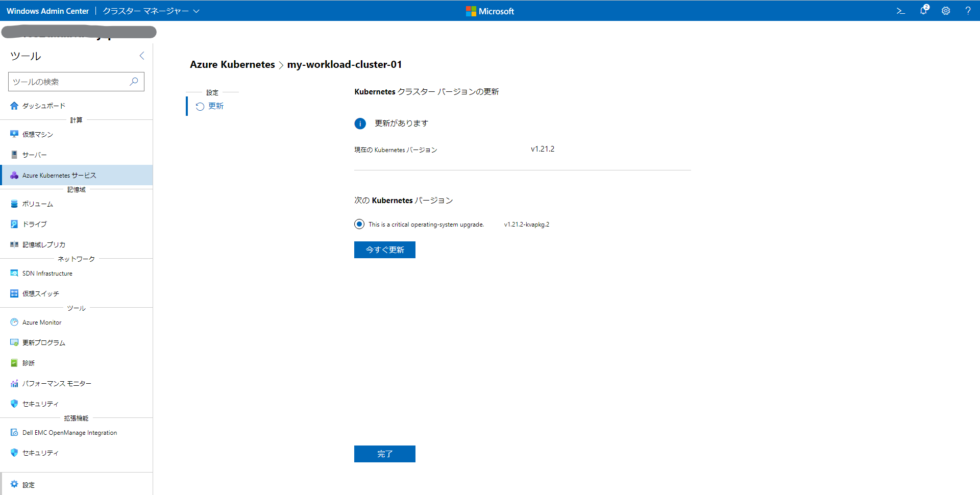The height and width of the screenshot is (495, 980).
Task: Click the refresh icon beside 更新
Action: [200, 106]
